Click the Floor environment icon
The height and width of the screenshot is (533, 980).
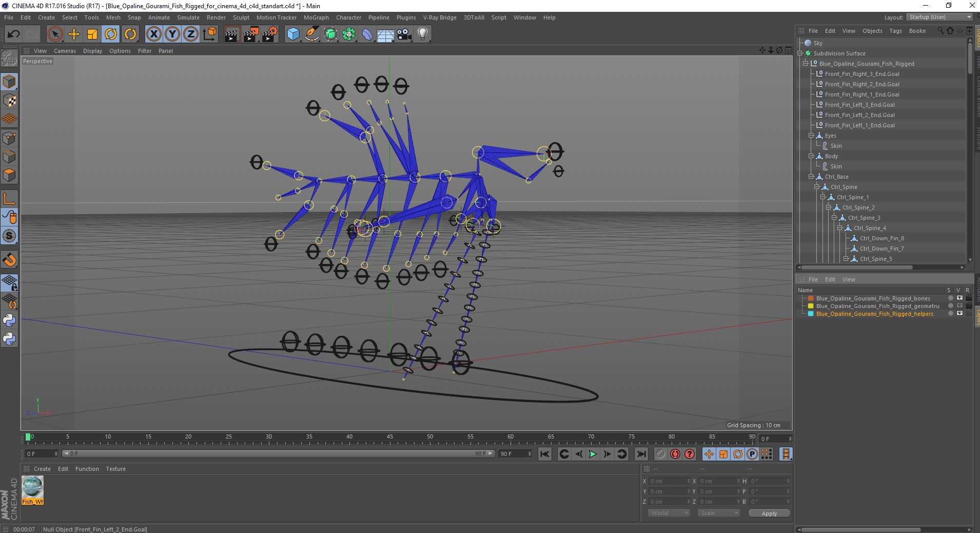[x=385, y=34]
